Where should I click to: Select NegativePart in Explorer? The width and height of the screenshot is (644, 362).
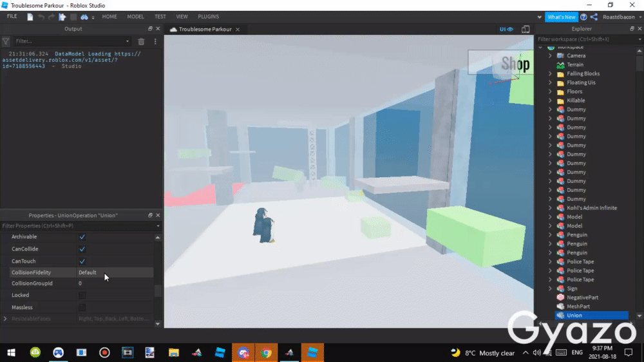pyautogui.click(x=582, y=298)
